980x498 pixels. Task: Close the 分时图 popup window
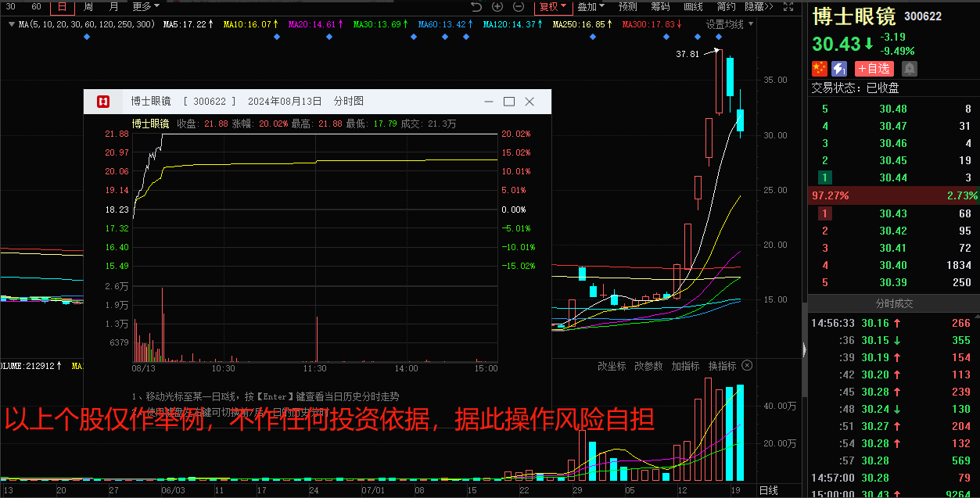point(529,102)
